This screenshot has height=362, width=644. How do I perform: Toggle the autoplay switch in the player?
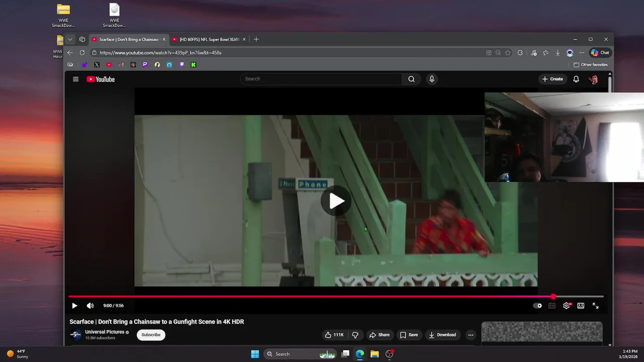coord(537,306)
